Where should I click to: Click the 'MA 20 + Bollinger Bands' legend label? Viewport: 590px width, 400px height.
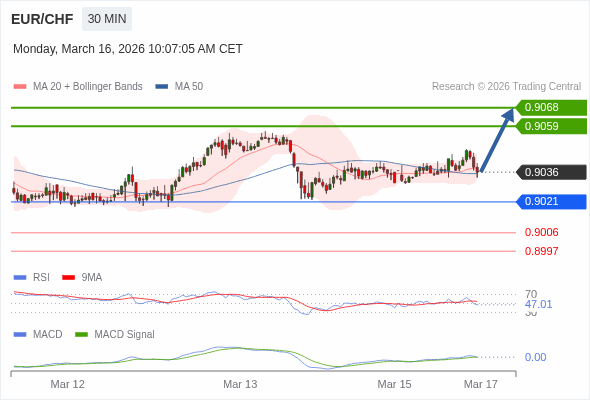[x=88, y=87]
